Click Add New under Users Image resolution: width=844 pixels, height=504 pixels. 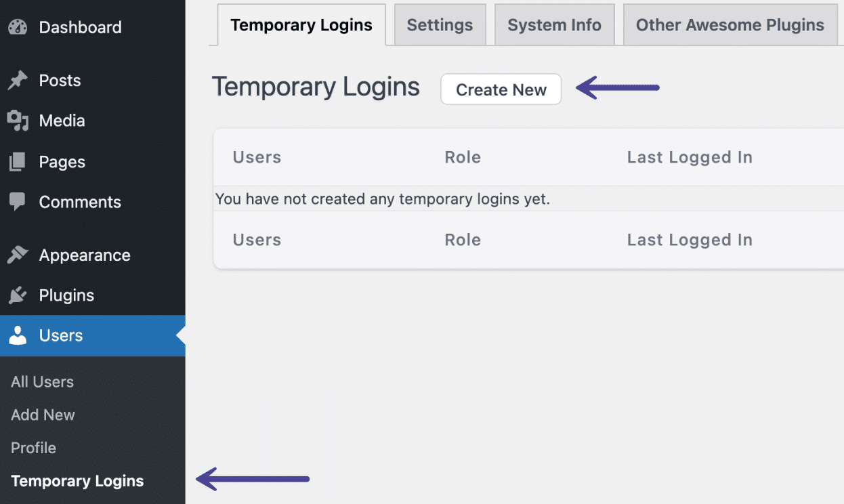43,415
